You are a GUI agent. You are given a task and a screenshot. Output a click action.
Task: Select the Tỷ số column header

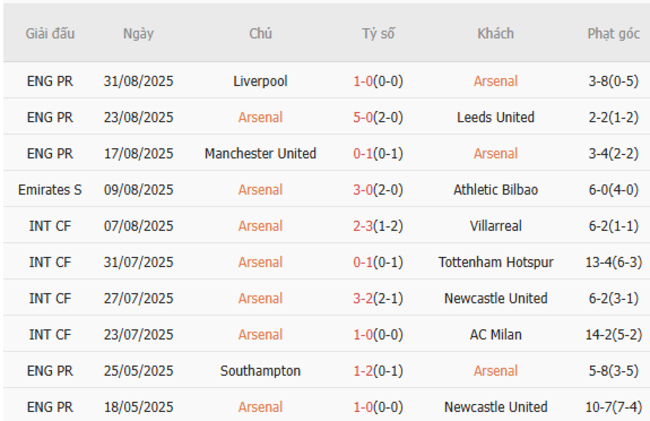[378, 33]
